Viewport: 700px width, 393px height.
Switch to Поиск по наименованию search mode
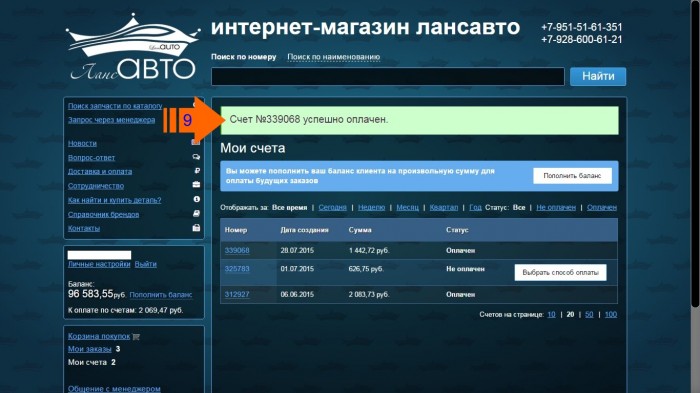(x=333, y=57)
